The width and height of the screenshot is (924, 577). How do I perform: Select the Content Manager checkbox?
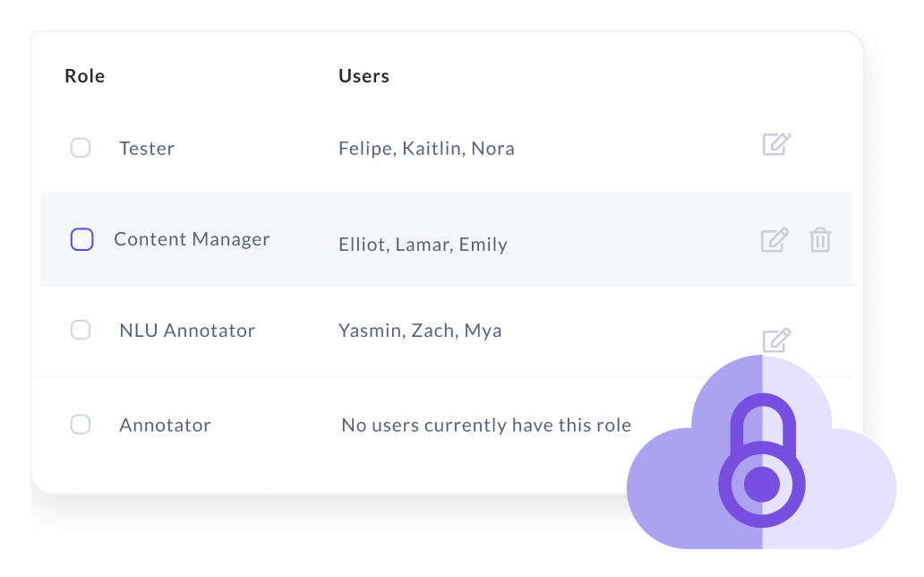(x=81, y=239)
